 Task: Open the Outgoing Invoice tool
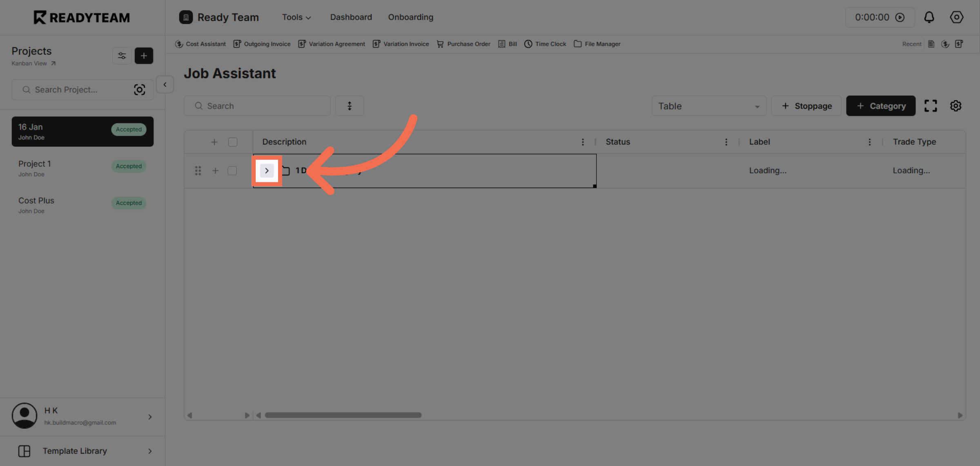coord(267,44)
